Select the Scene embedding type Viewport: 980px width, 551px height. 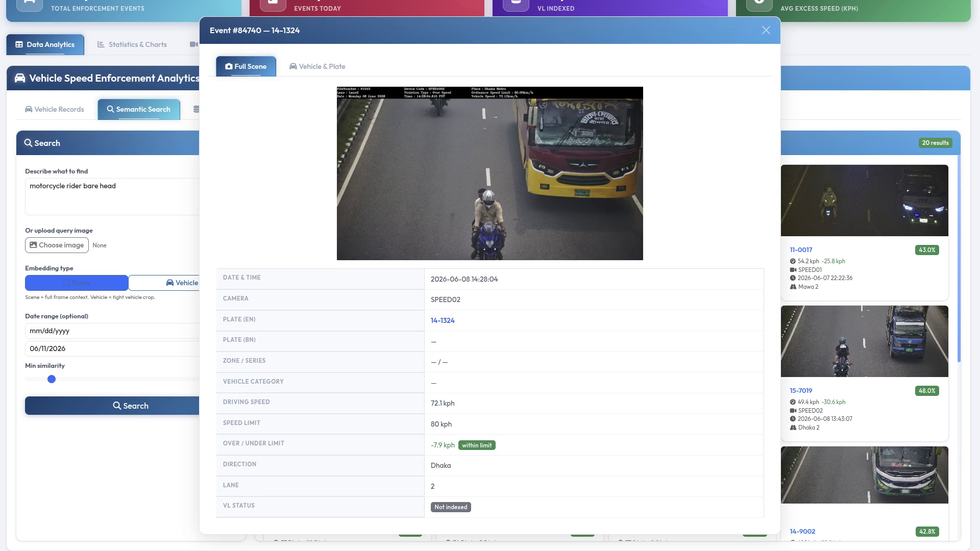click(x=77, y=283)
